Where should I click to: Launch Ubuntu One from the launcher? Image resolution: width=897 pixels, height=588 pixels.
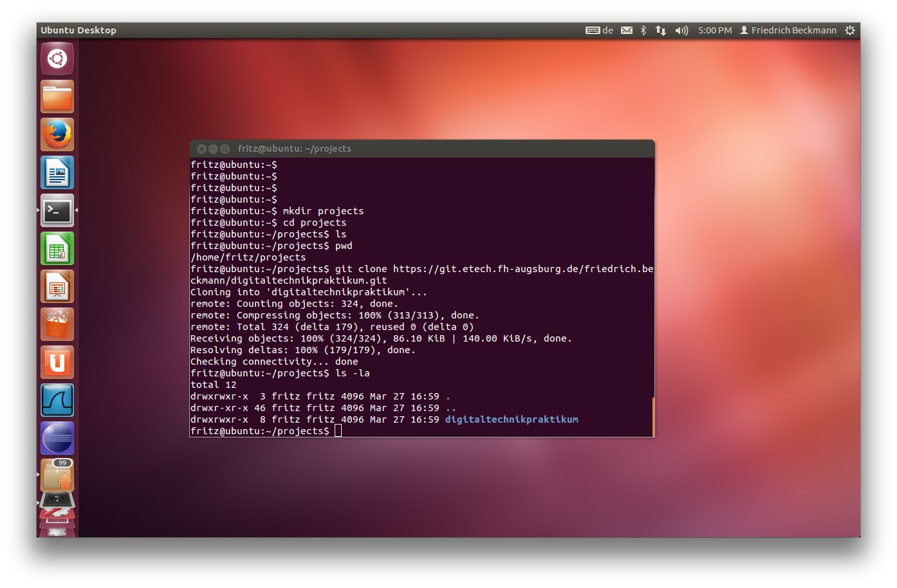[x=57, y=362]
